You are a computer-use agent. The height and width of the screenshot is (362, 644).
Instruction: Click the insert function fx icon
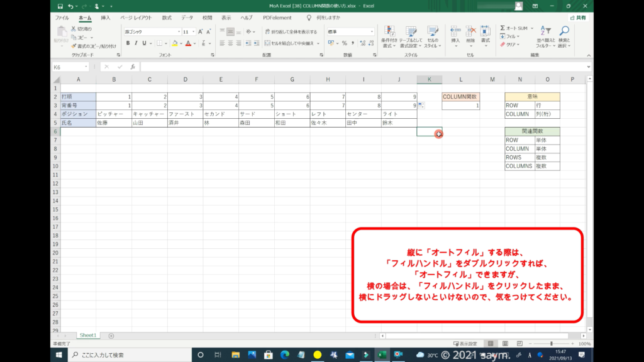pyautogui.click(x=133, y=67)
